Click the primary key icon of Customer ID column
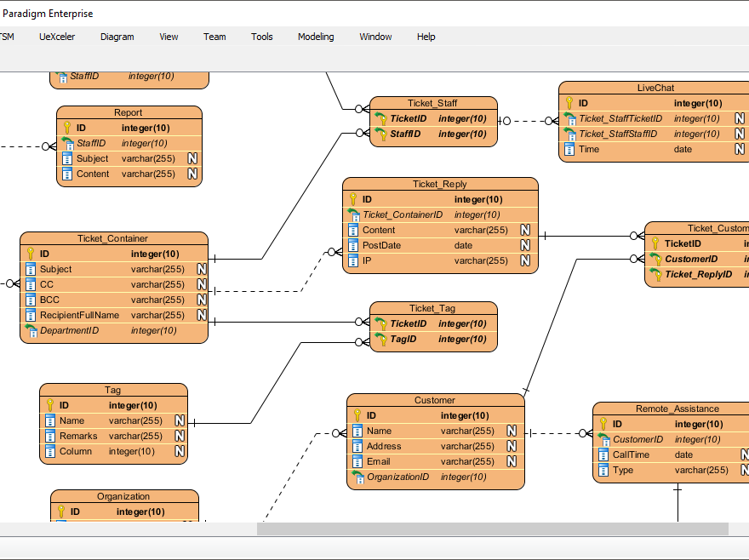 357,415
